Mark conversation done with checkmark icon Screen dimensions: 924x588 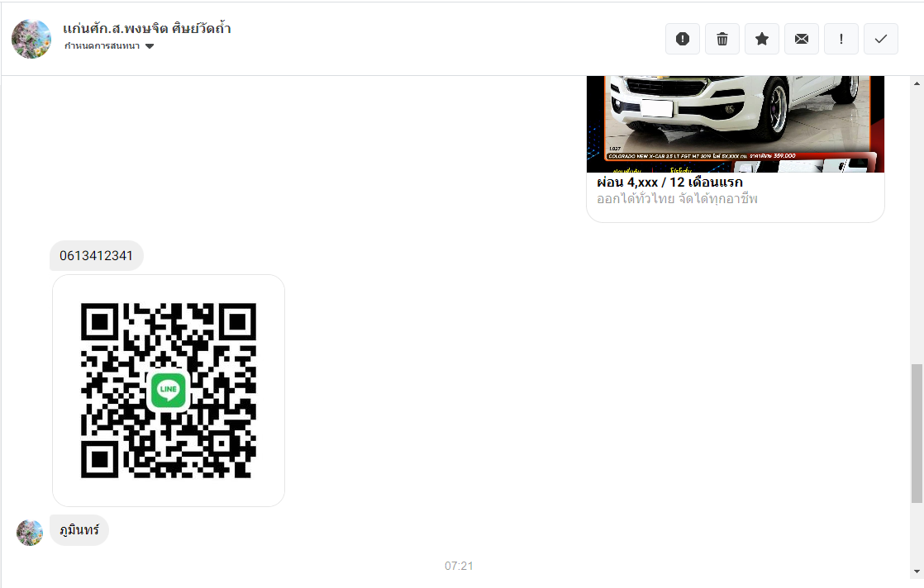(x=881, y=39)
